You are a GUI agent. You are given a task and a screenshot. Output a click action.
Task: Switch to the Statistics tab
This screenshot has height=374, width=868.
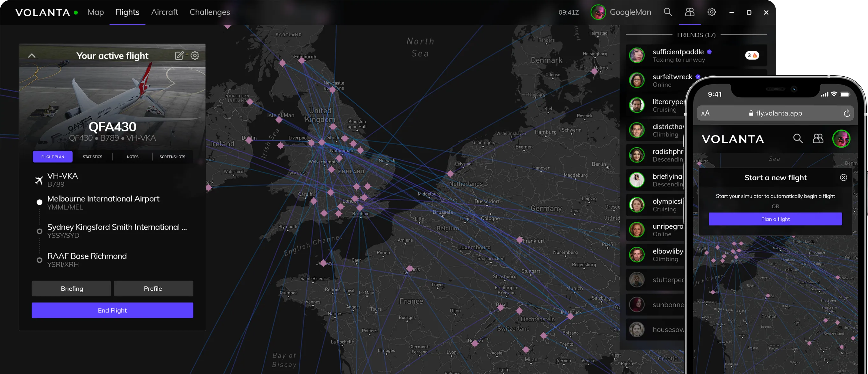tap(92, 156)
